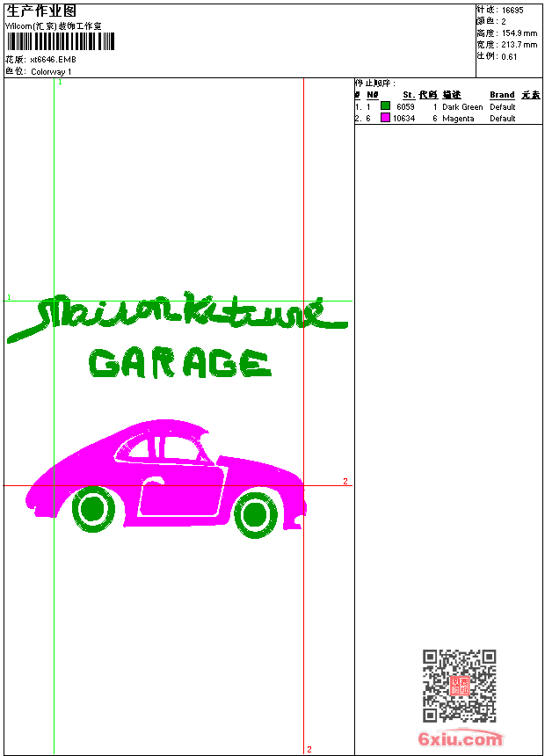Click the Magenta color swatch

pyautogui.click(x=385, y=118)
